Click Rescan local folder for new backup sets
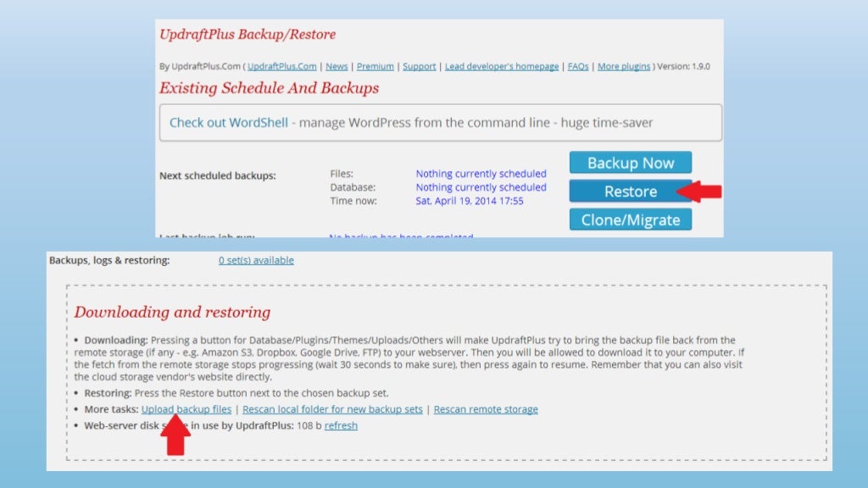Viewport: 868px width, 488px height. (332, 409)
